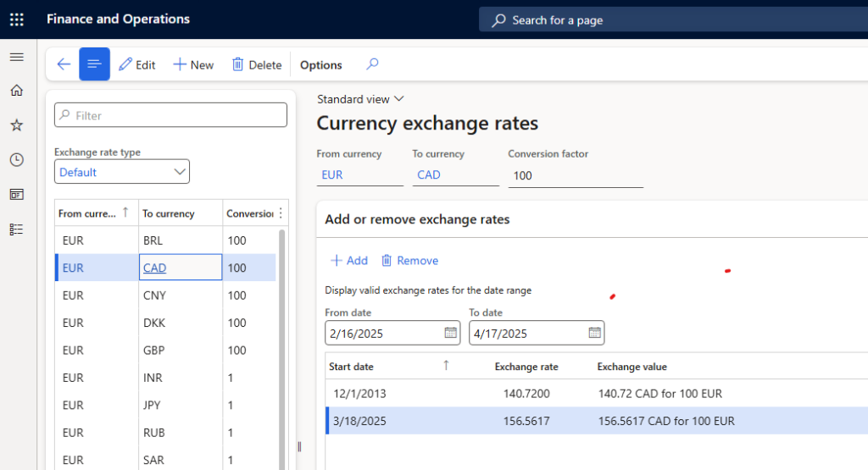This screenshot has width=868, height=470.
Task: Click Edit in the action bar
Action: (137, 65)
